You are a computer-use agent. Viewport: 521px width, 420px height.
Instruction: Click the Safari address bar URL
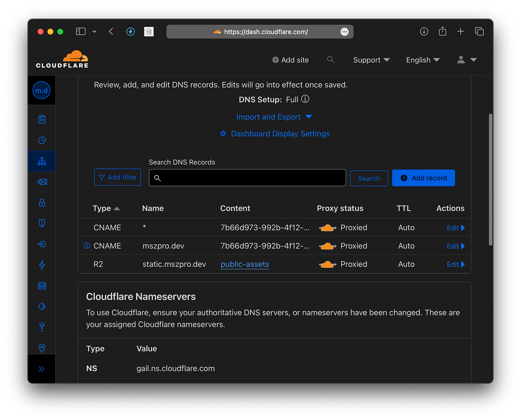(266, 32)
